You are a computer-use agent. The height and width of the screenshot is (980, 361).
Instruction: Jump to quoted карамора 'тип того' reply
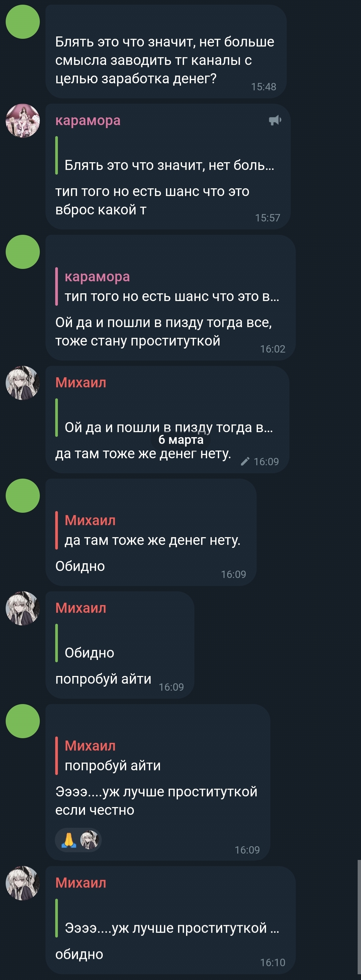click(168, 286)
